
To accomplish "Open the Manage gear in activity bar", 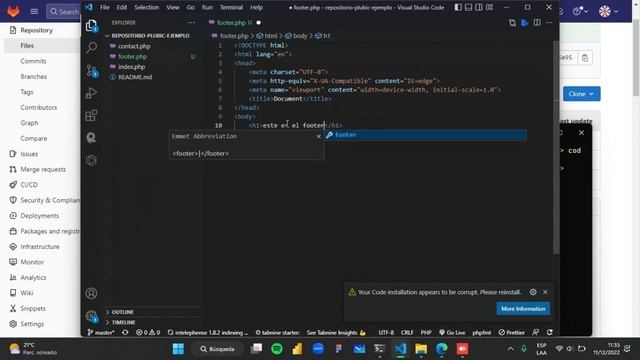I will pyautogui.click(x=91, y=316).
